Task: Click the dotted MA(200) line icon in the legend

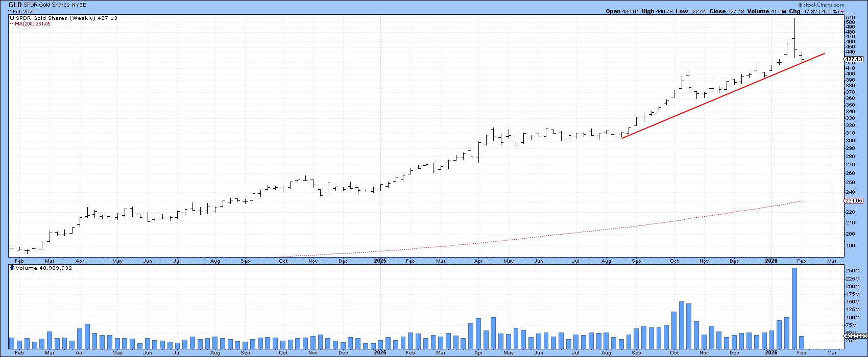Action: 13,23
